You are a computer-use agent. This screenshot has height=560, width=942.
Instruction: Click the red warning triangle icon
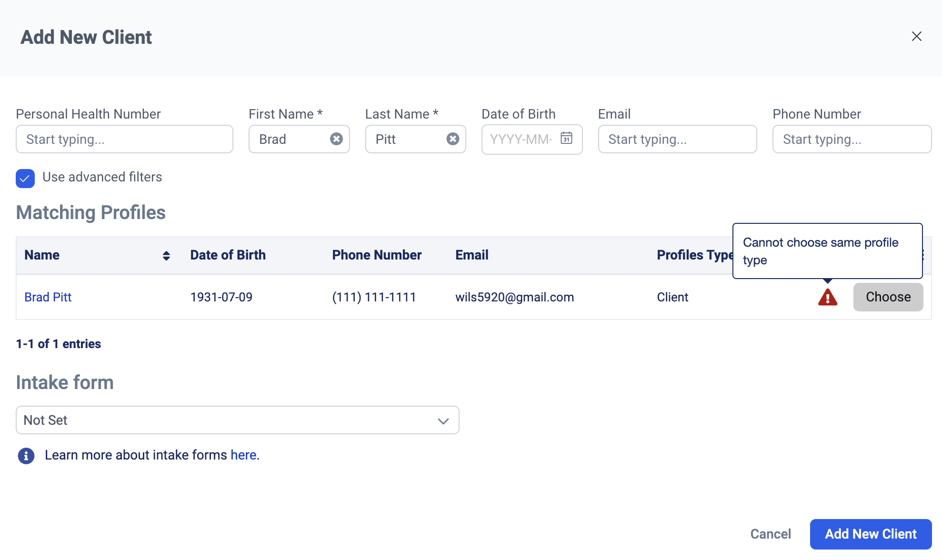point(827,297)
